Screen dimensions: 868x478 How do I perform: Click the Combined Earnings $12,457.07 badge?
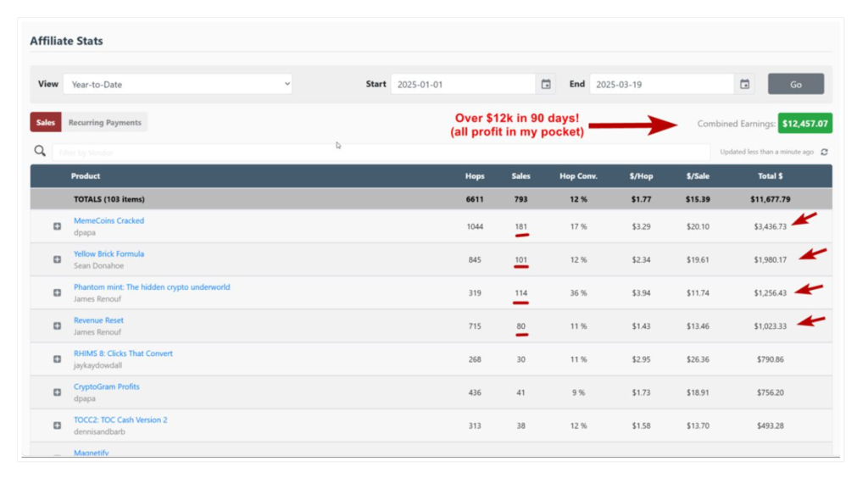(805, 124)
